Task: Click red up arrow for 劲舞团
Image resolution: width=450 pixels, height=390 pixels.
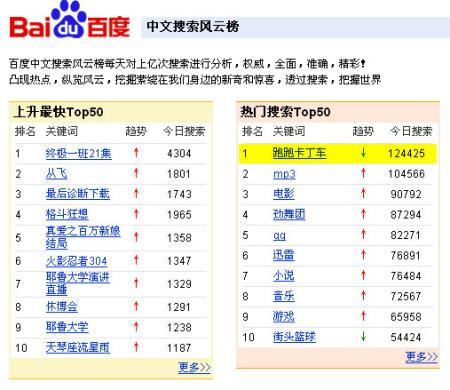Action: point(363,214)
